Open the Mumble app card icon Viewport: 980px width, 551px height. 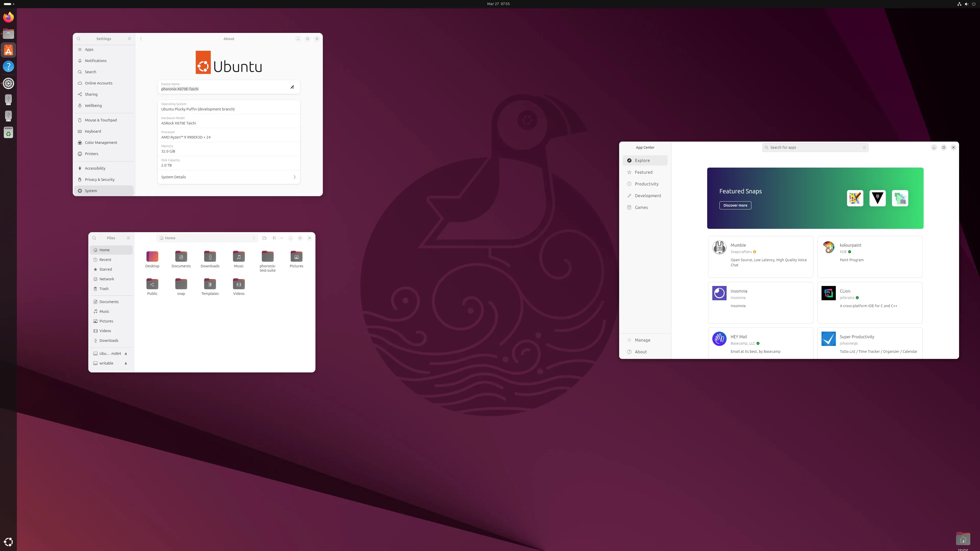[719, 247]
